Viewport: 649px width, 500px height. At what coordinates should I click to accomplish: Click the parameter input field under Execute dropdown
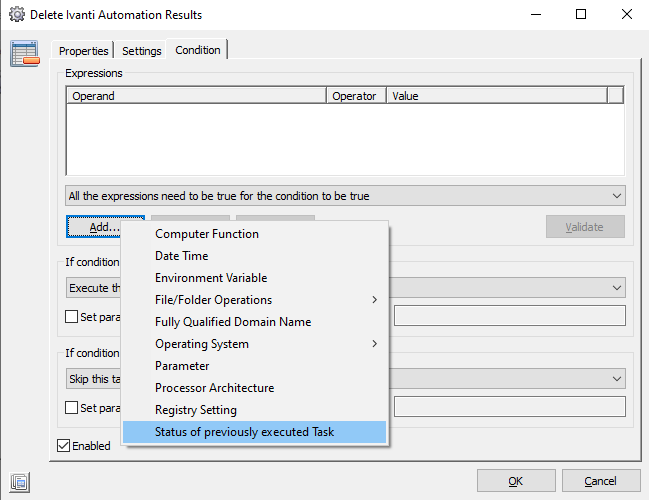point(510,316)
